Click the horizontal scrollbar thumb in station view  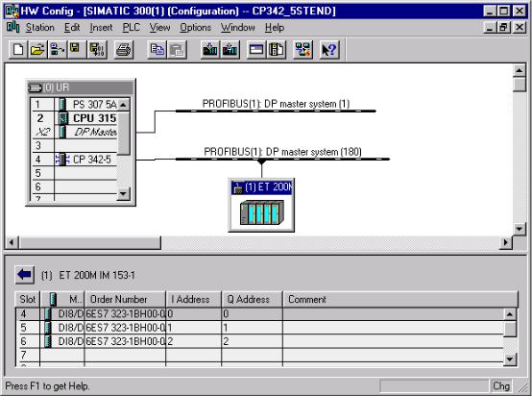tap(90, 242)
